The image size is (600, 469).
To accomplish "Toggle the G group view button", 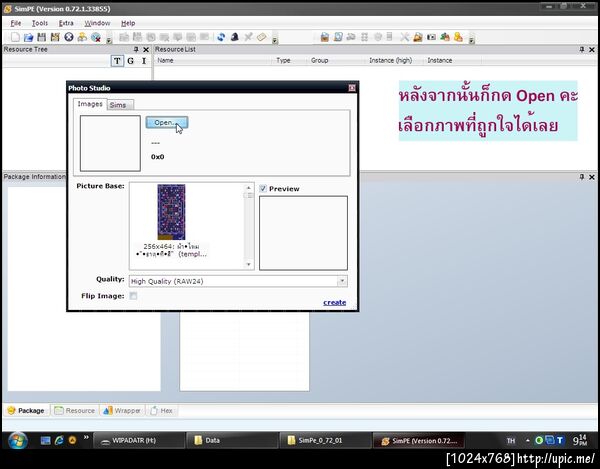I will 130,61.
